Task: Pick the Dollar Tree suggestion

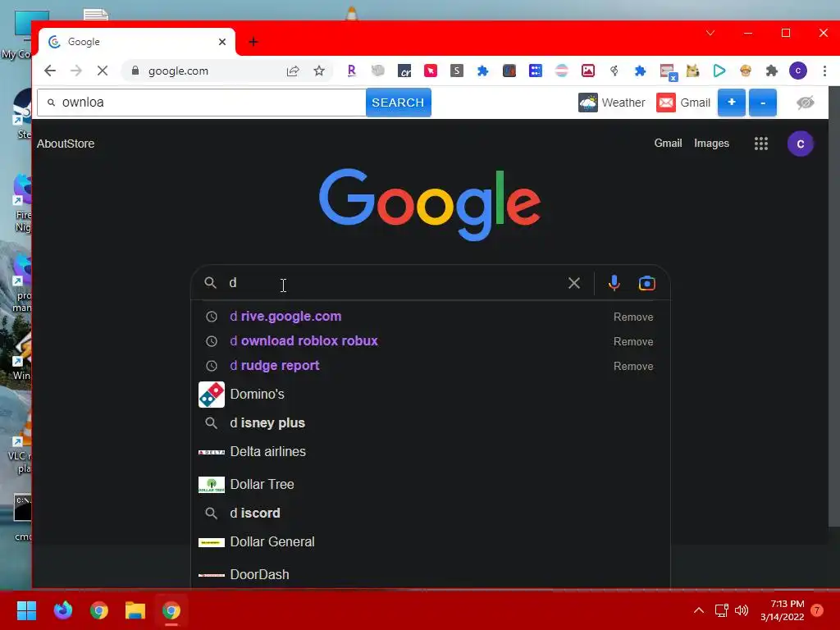Action: pos(430,484)
